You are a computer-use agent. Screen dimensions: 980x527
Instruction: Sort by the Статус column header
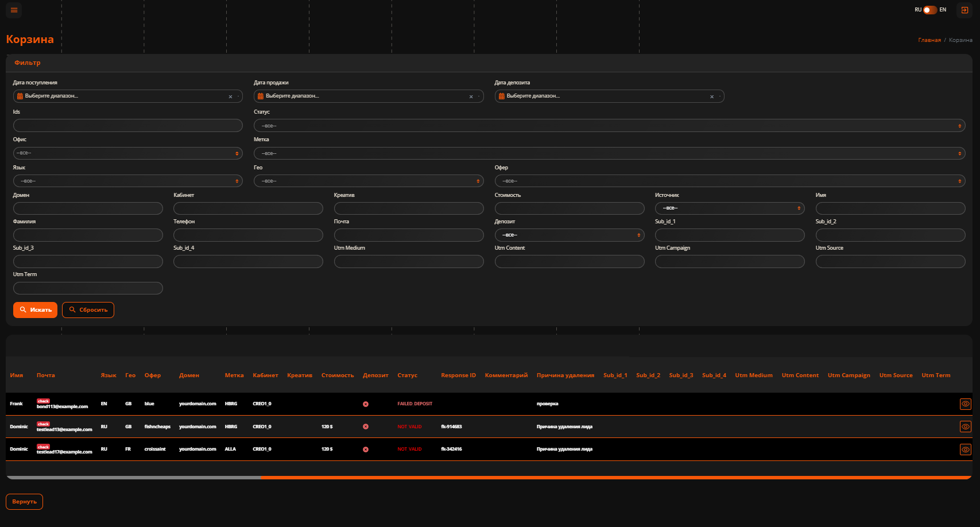pos(408,375)
